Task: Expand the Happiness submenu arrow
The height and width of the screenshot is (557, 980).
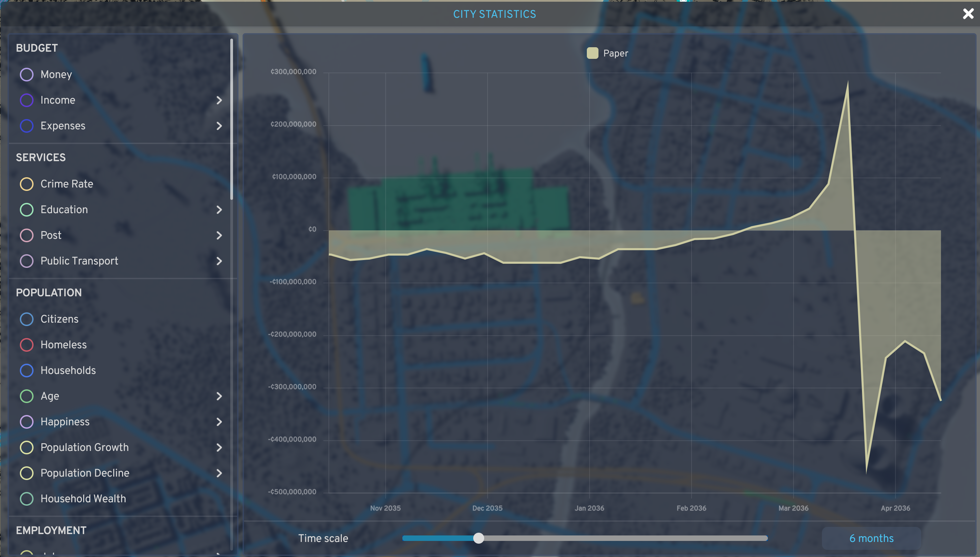Action: pyautogui.click(x=219, y=422)
